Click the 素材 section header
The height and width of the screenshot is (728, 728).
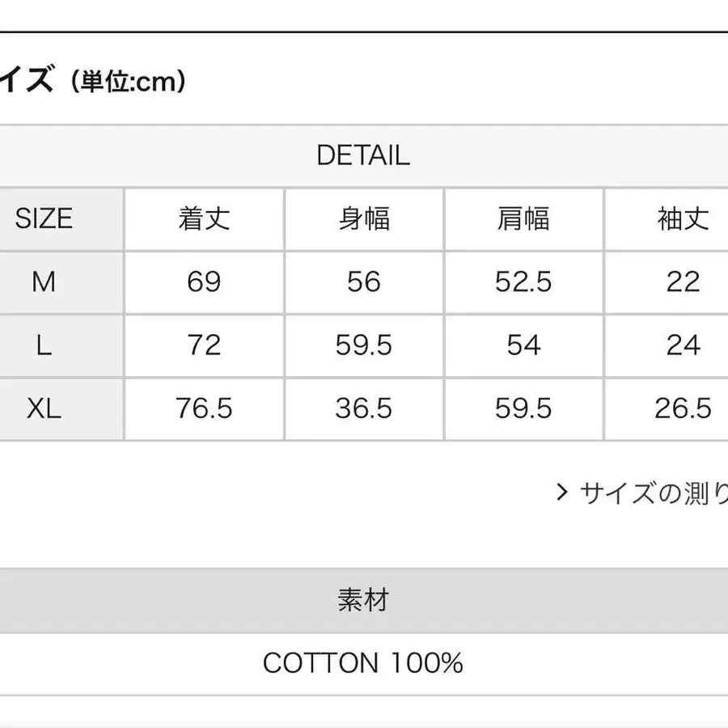click(363, 600)
